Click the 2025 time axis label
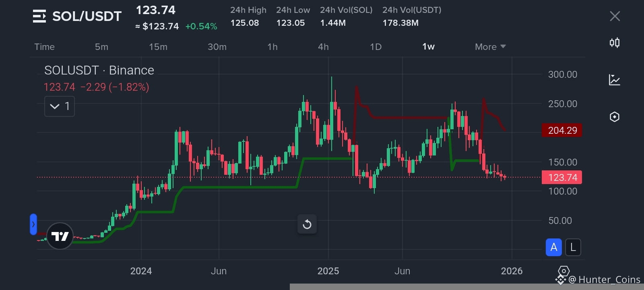Viewport: 644px width, 290px height. pos(328,271)
